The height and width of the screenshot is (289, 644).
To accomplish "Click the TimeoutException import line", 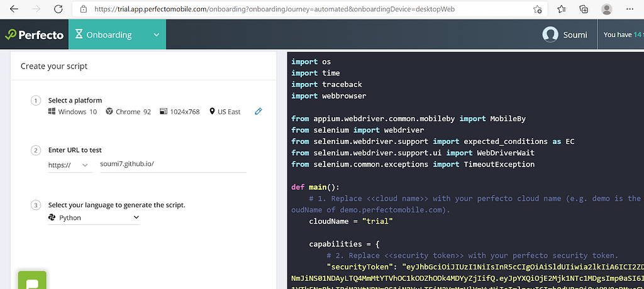I will coord(413,165).
